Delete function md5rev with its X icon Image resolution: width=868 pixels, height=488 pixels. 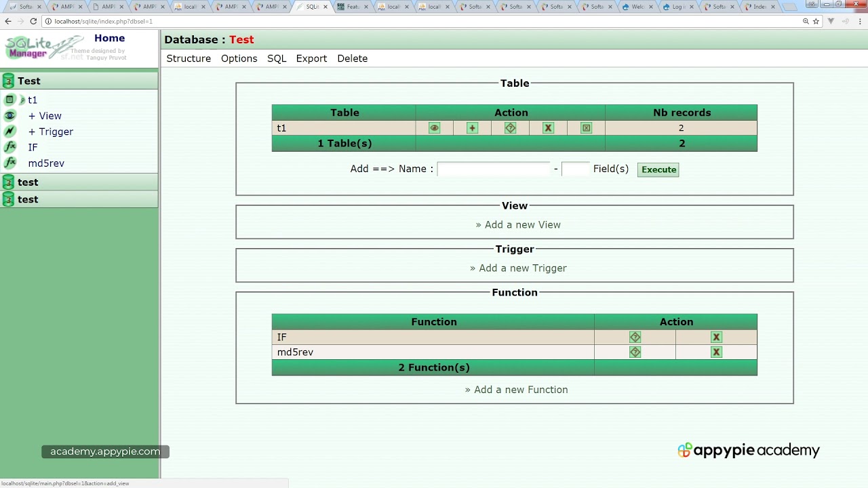(716, 352)
